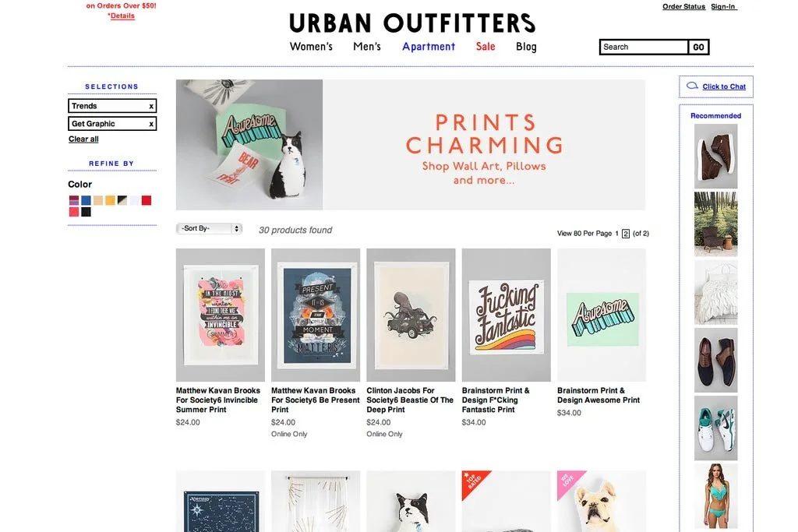Open the Sort By dropdown
The width and height of the screenshot is (798, 532).
click(x=209, y=228)
